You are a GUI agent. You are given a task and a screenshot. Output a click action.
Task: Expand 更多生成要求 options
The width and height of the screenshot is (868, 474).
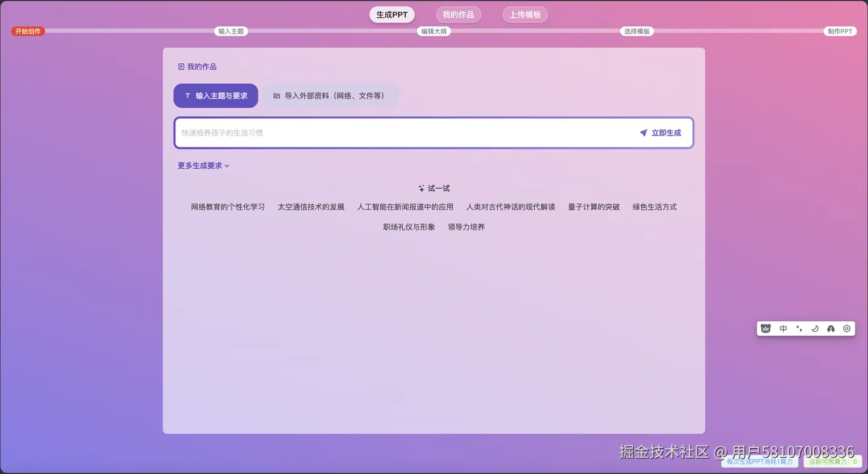click(203, 165)
